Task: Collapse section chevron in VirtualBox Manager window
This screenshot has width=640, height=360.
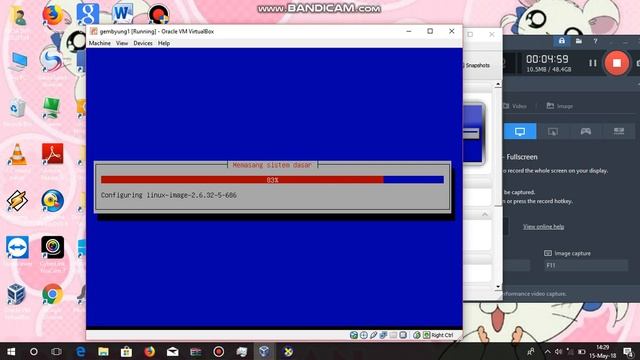Action: tap(485, 215)
